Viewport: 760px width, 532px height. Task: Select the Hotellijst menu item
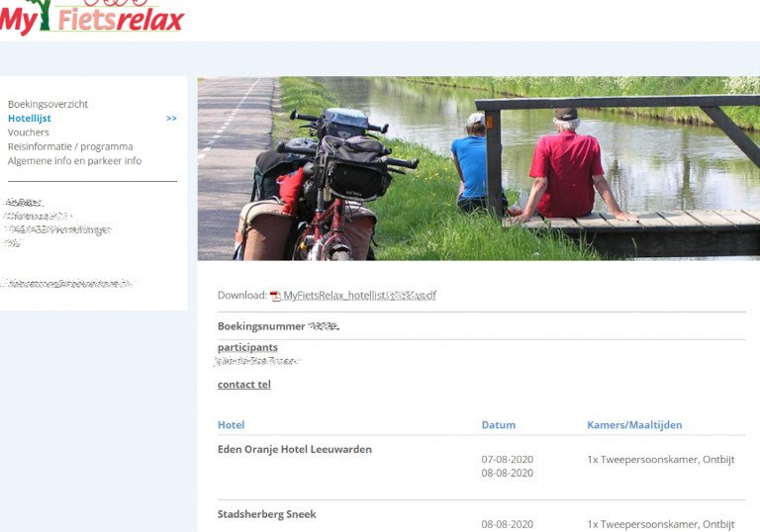29,118
